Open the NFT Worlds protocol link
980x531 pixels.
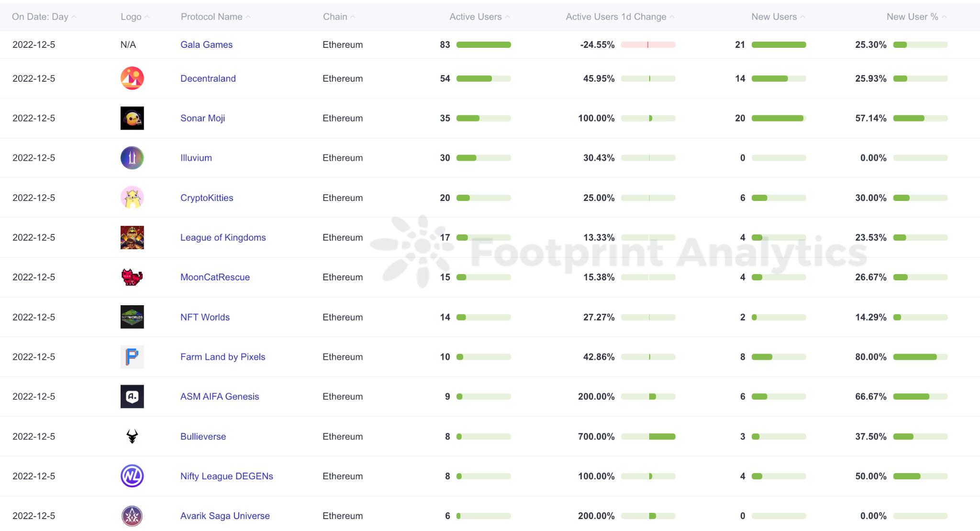click(205, 317)
